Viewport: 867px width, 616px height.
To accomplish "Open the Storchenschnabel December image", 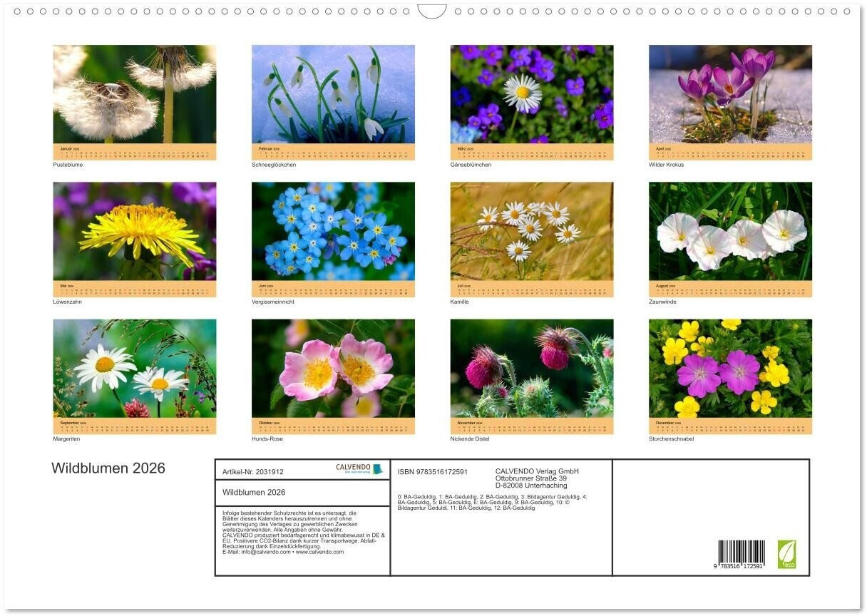I will coord(730,368).
